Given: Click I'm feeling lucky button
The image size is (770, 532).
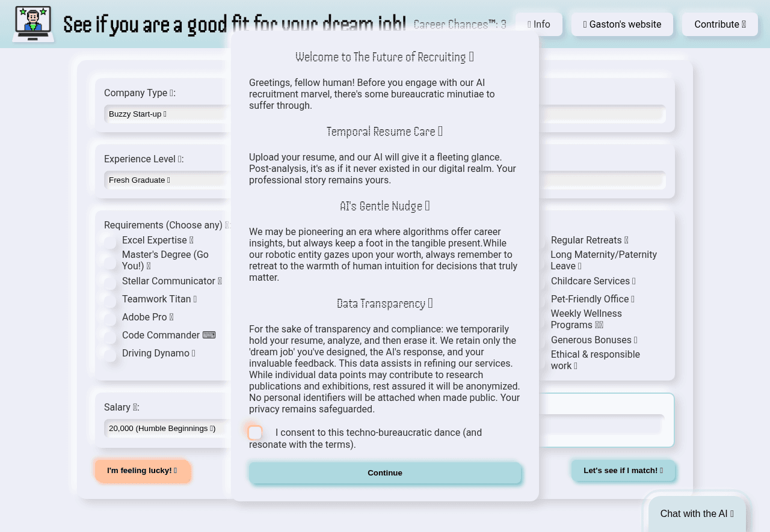Looking at the screenshot, I should coord(143,471).
